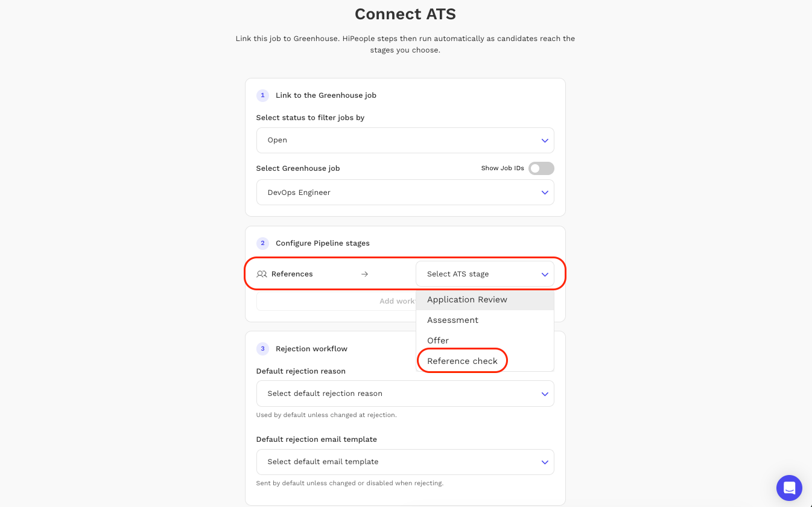This screenshot has width=812, height=507.
Task: Toggle Show Job IDs switch
Action: click(x=541, y=168)
